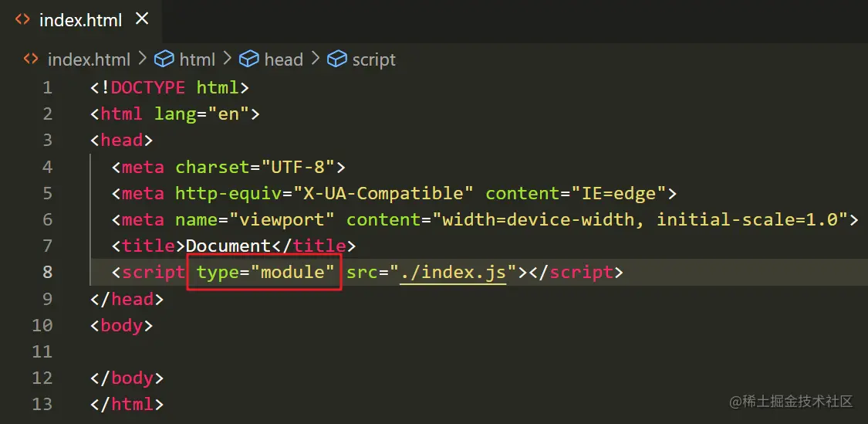Click the file icon in breadcrumb bar

point(31,59)
